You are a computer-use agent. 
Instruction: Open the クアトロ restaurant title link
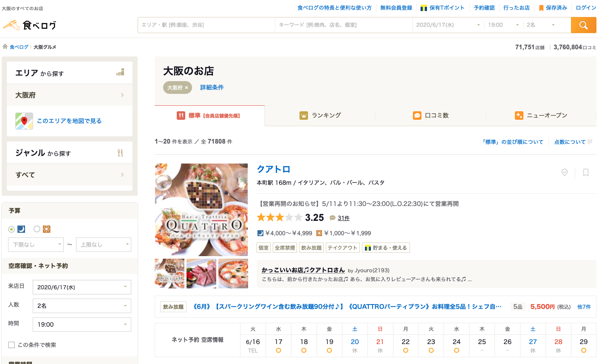click(274, 169)
